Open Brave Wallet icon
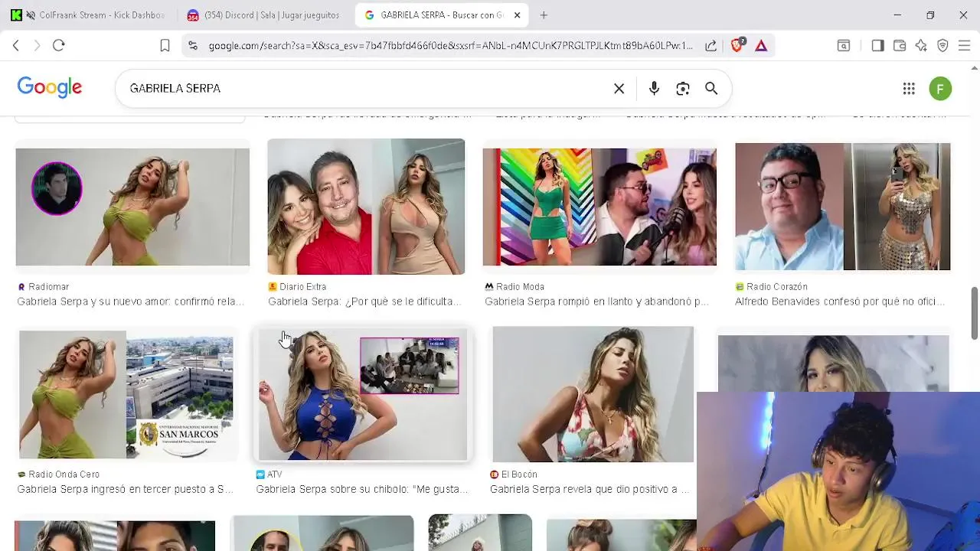Screen dimensions: 980x551 900,46
